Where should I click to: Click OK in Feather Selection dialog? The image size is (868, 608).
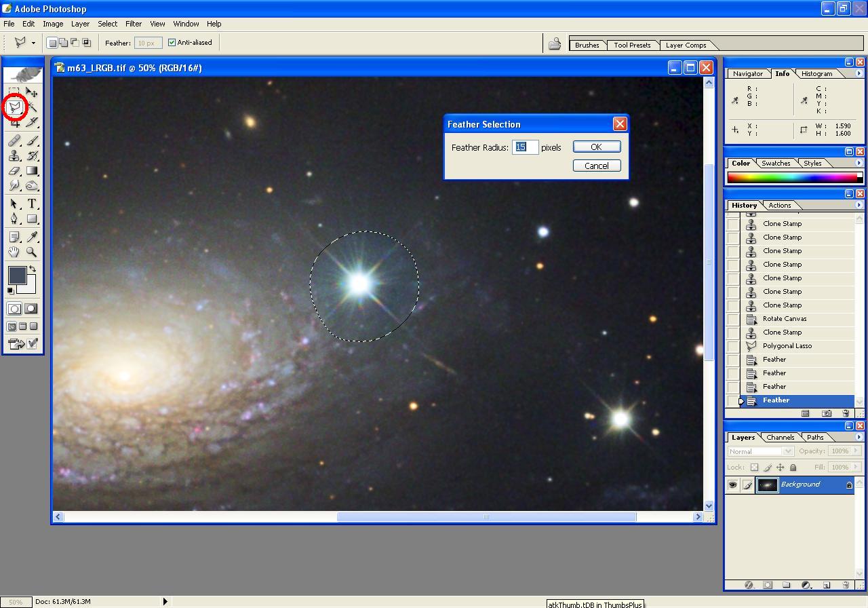(x=596, y=147)
